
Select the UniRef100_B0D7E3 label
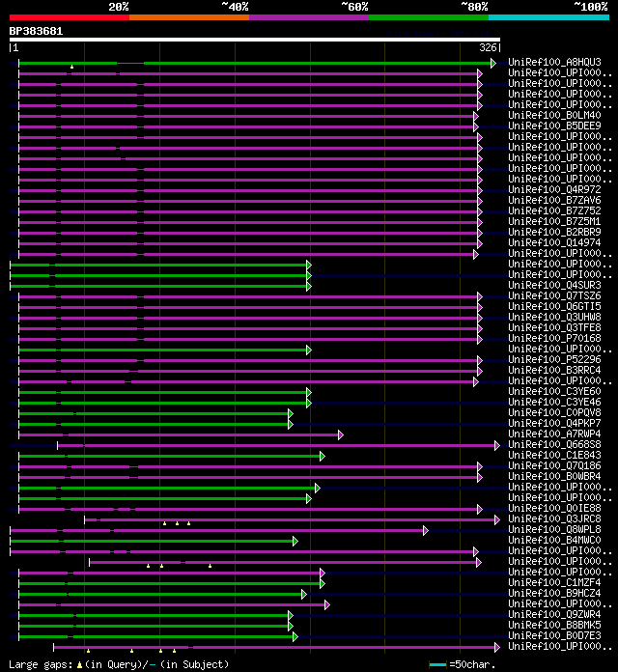pos(554,635)
